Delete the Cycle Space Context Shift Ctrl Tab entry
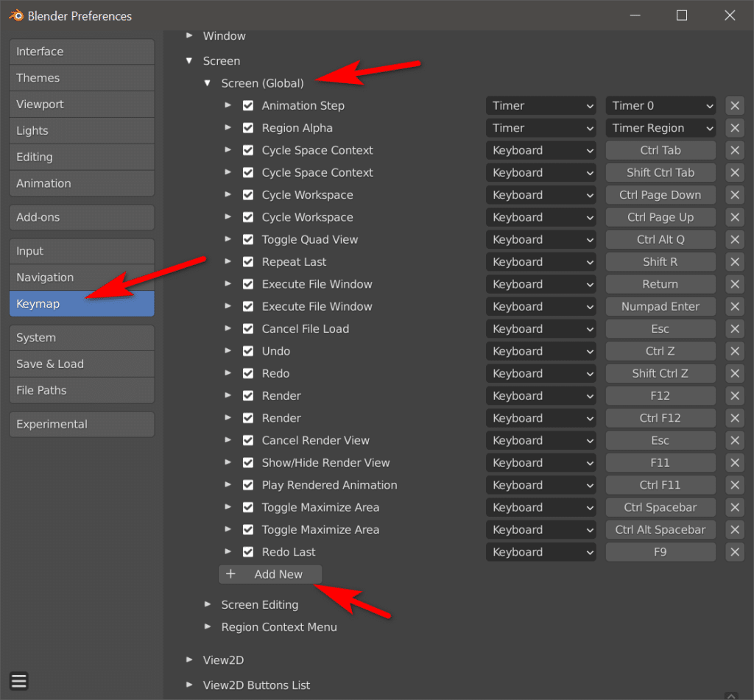 point(735,172)
